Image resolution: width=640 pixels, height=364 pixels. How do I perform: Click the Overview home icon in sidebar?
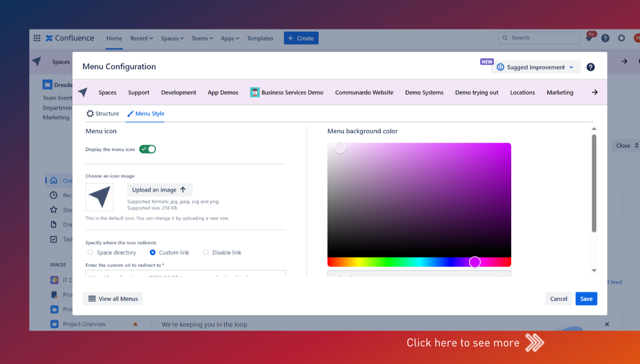pos(54,181)
